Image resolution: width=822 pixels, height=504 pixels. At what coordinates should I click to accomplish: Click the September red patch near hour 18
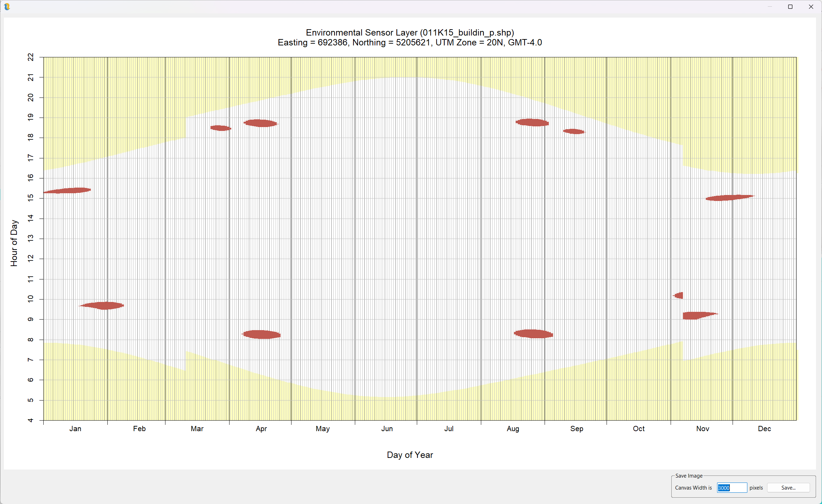pyautogui.click(x=574, y=131)
